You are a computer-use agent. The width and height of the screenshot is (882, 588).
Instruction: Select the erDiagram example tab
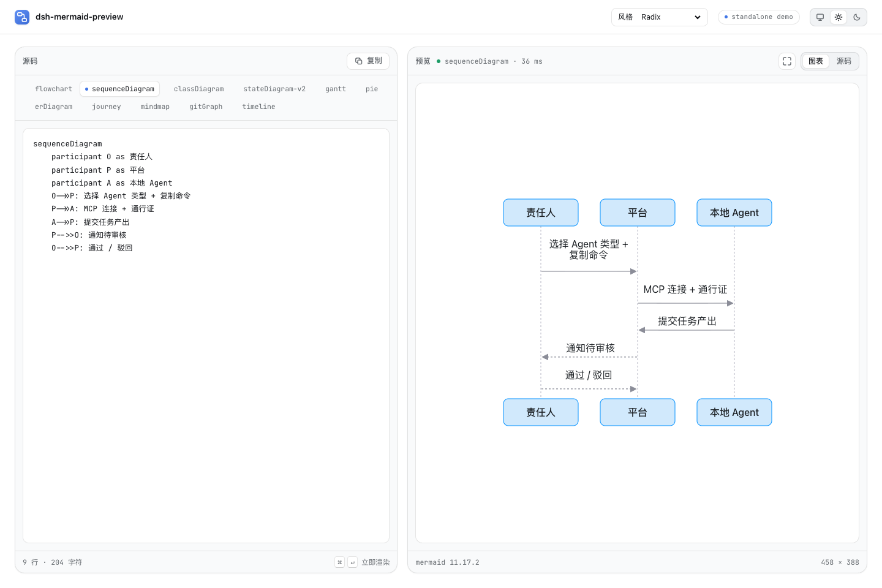(x=53, y=107)
